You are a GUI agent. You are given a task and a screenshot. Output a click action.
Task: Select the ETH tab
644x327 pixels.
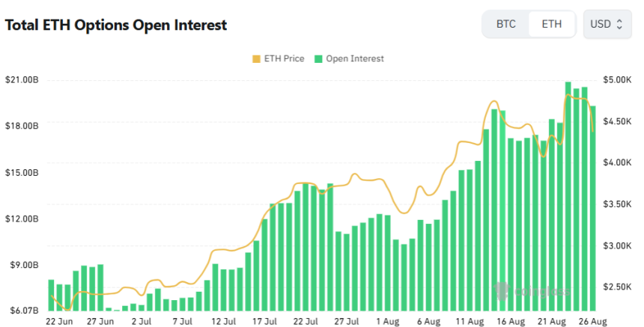551,24
